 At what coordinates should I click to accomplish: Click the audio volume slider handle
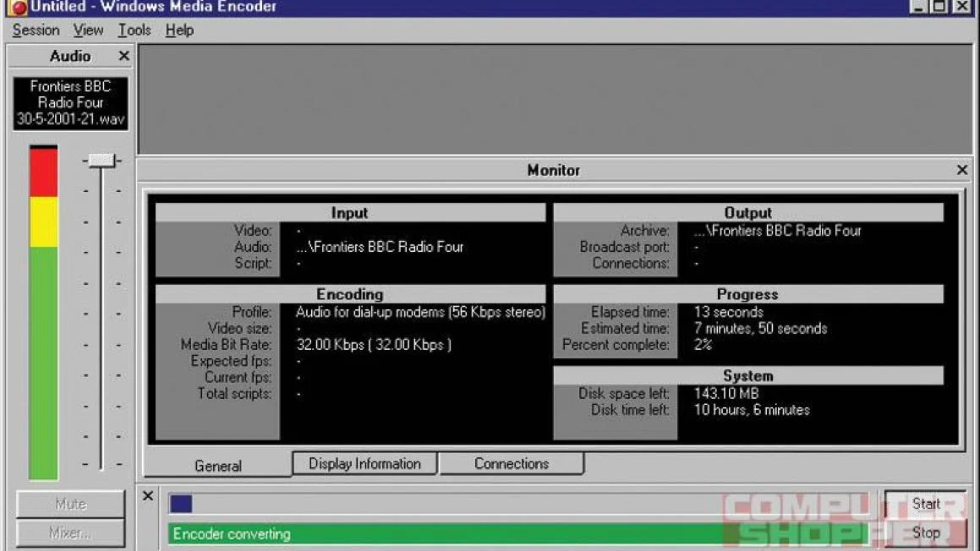[102, 160]
